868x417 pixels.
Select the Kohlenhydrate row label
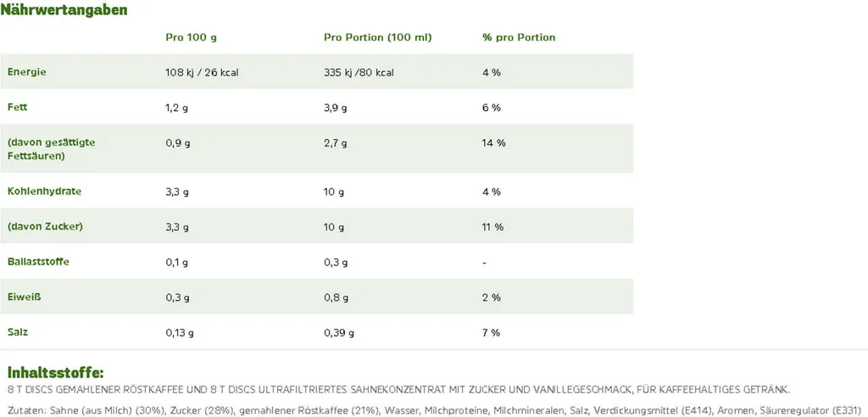44,192
